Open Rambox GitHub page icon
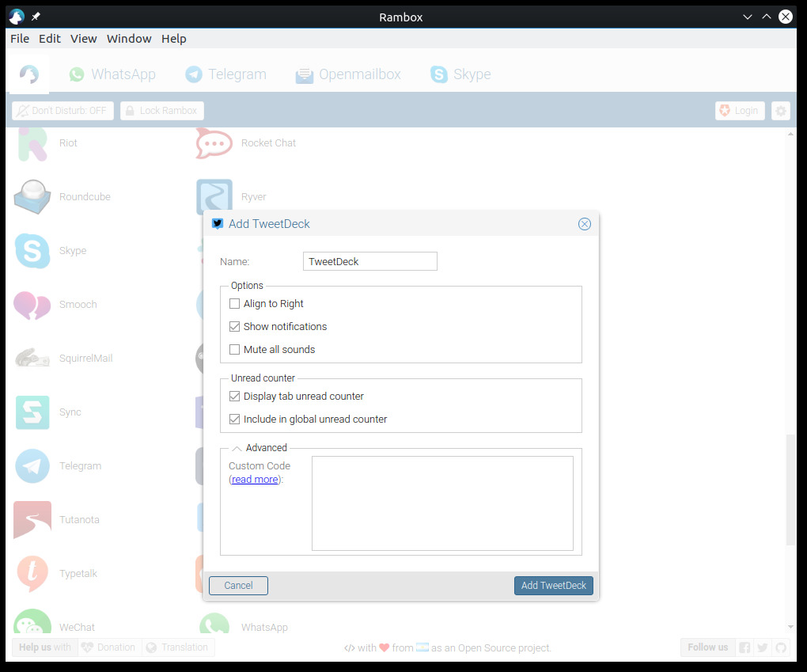The width and height of the screenshot is (807, 672). 781,647
